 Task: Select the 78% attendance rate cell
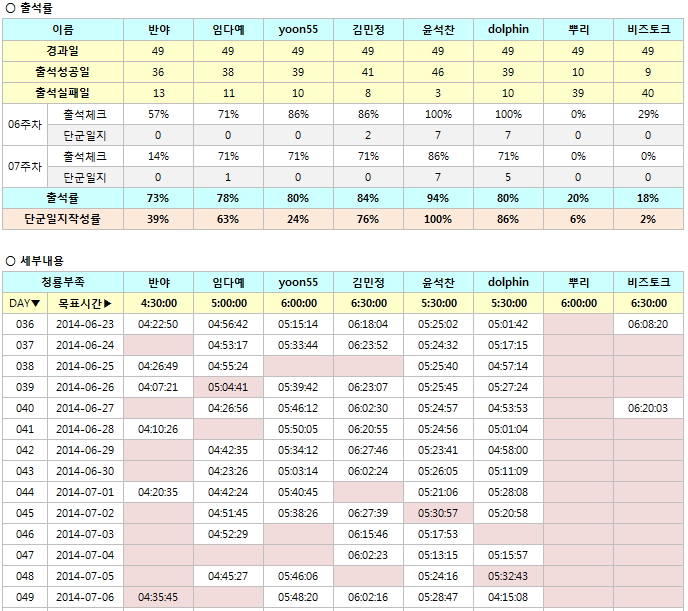(228, 198)
